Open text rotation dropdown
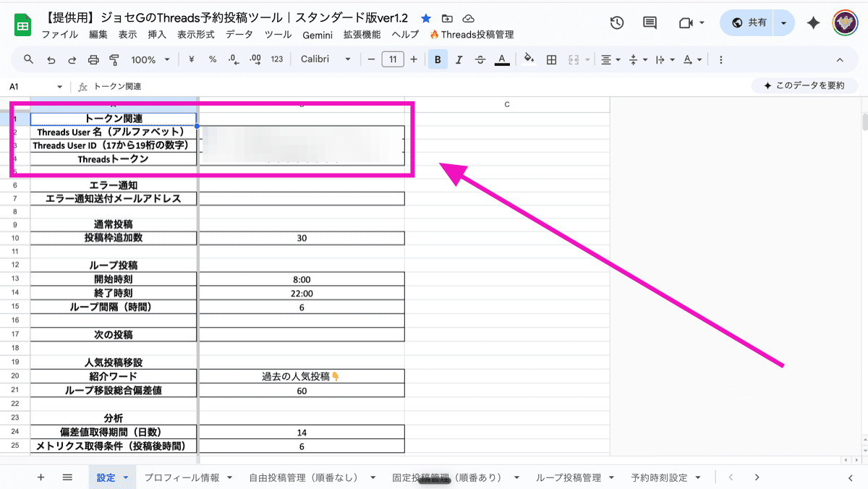868x489 pixels. (692, 59)
